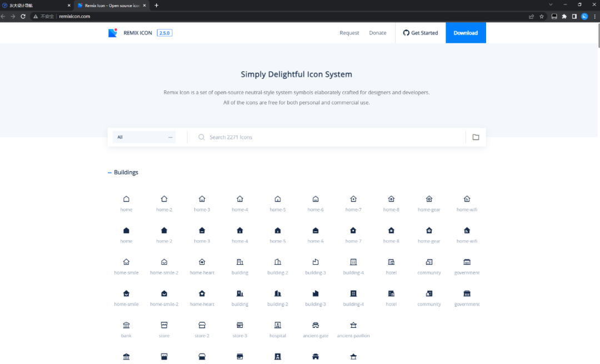600x364 pixels.
Task: Open the All category dropdown
Action: click(x=144, y=137)
